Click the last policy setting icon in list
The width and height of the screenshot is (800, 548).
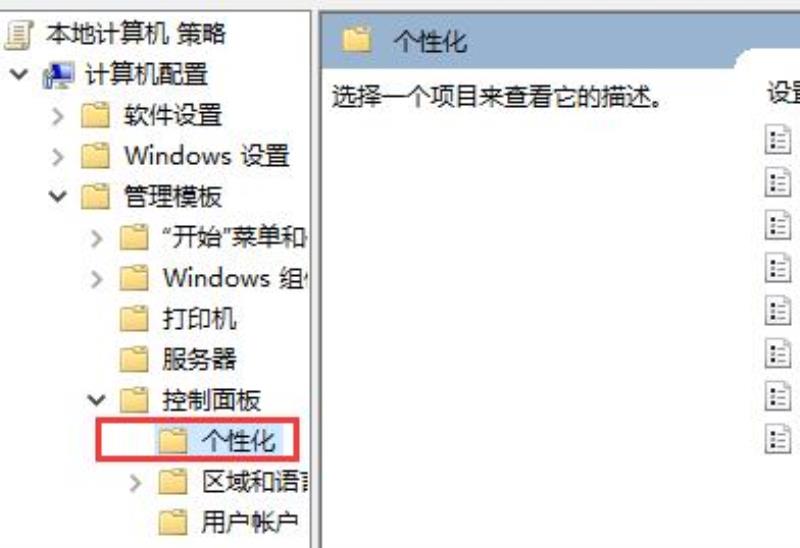click(x=778, y=439)
